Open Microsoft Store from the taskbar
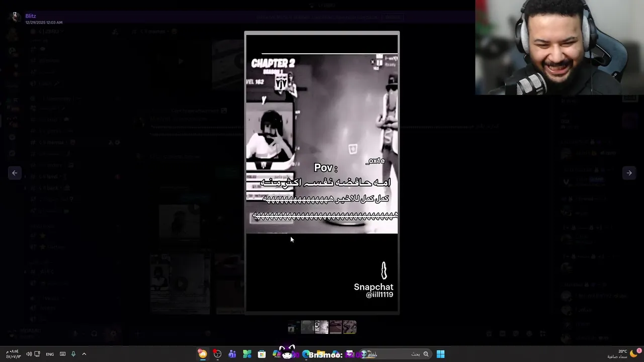This screenshot has width=644, height=362. (262, 354)
